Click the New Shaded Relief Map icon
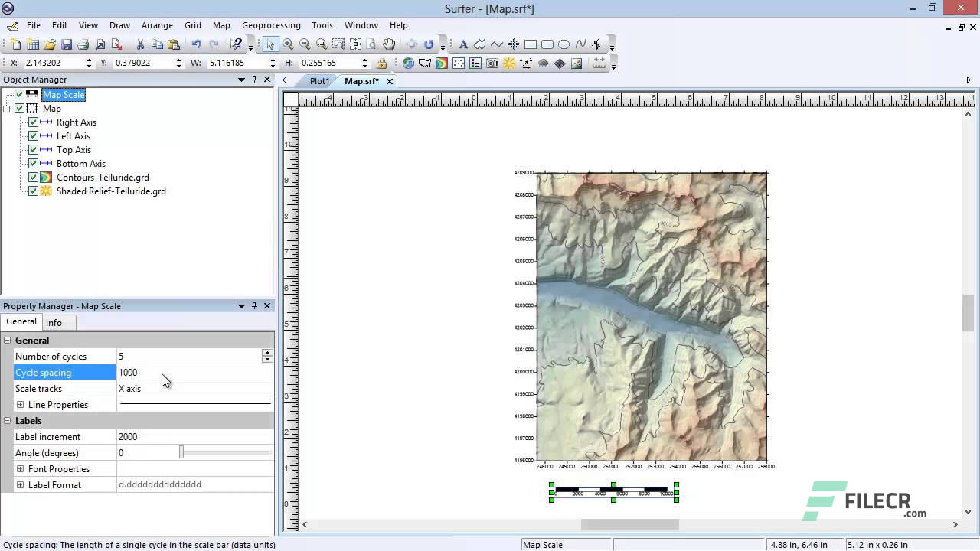The width and height of the screenshot is (980, 551). coord(509,64)
